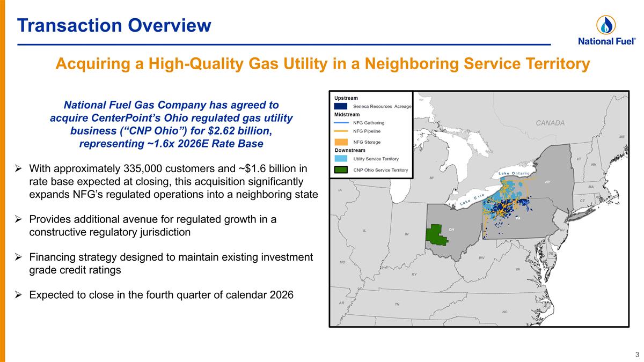This screenshot has width=644, height=362.
Task: Click the 'Seneca Resources Acreage' legend label
Action: coord(382,107)
